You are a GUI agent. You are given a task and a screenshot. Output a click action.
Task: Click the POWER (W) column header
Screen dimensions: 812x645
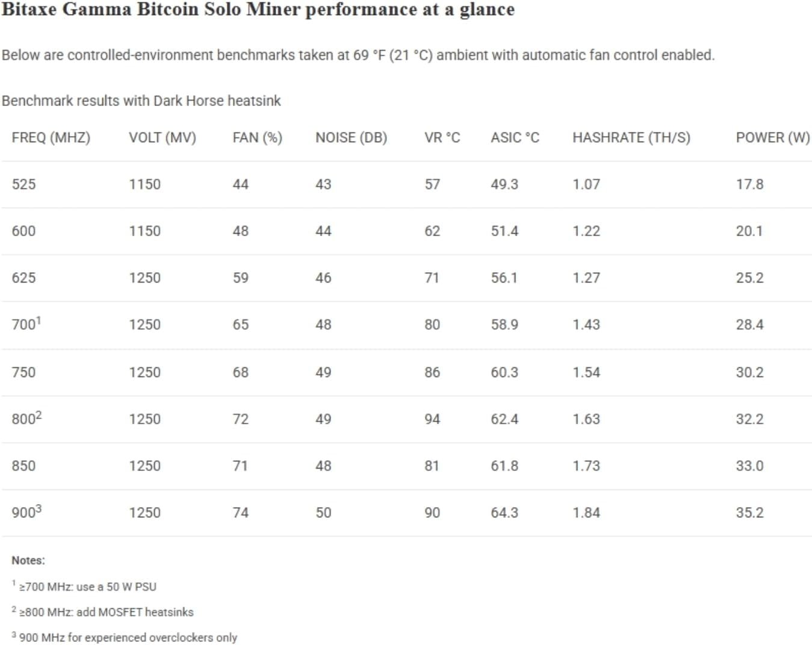pyautogui.click(x=772, y=138)
